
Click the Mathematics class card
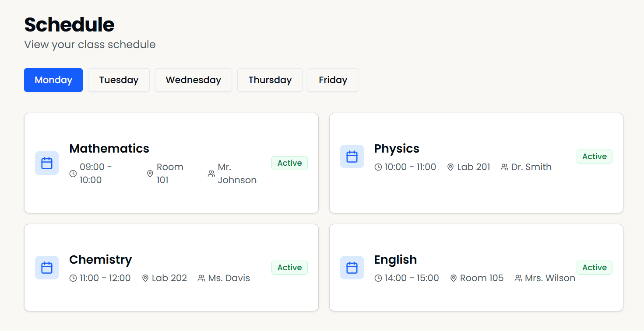coord(171,163)
